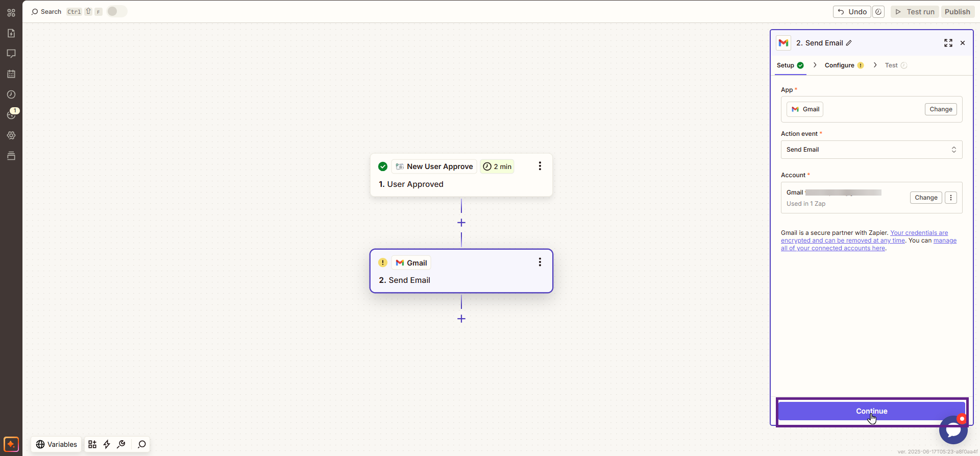Open the Gmail step three-dot menu

click(x=540, y=262)
